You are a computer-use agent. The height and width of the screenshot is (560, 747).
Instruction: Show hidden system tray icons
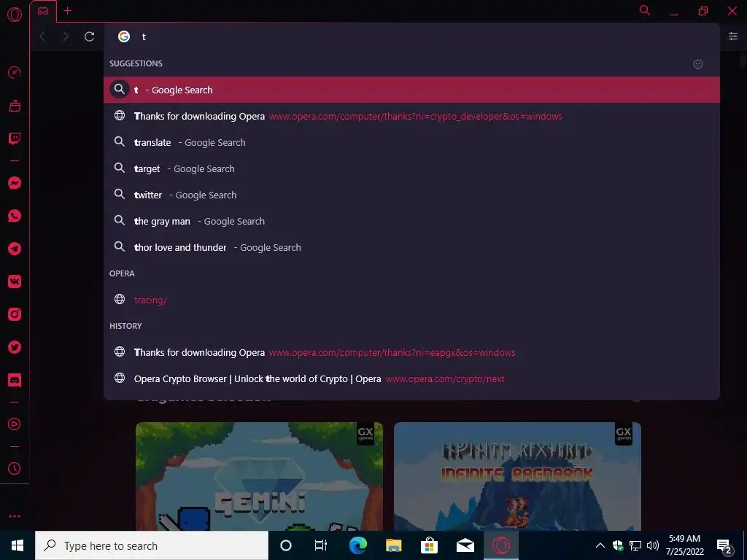[600, 545]
